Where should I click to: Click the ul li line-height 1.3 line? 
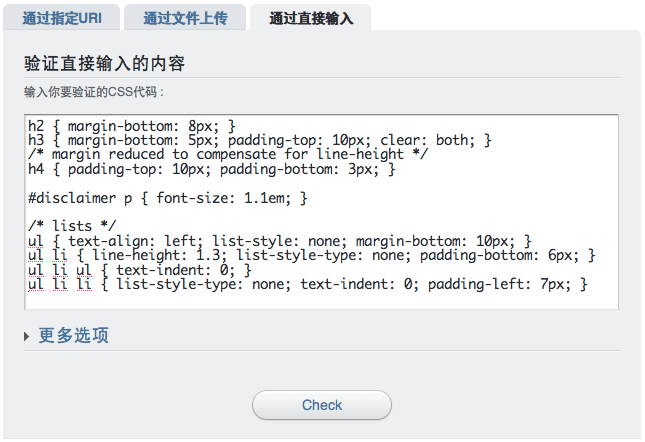(312, 256)
